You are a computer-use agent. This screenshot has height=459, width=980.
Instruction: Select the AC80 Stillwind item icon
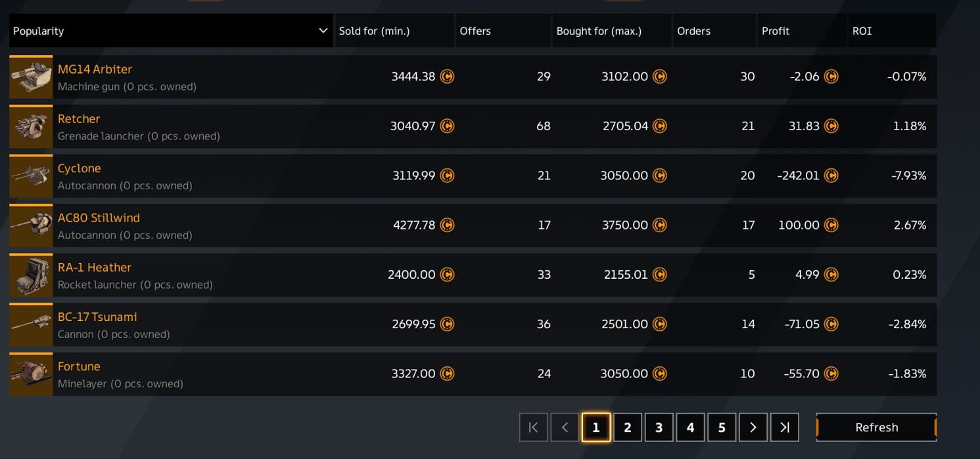click(31, 226)
